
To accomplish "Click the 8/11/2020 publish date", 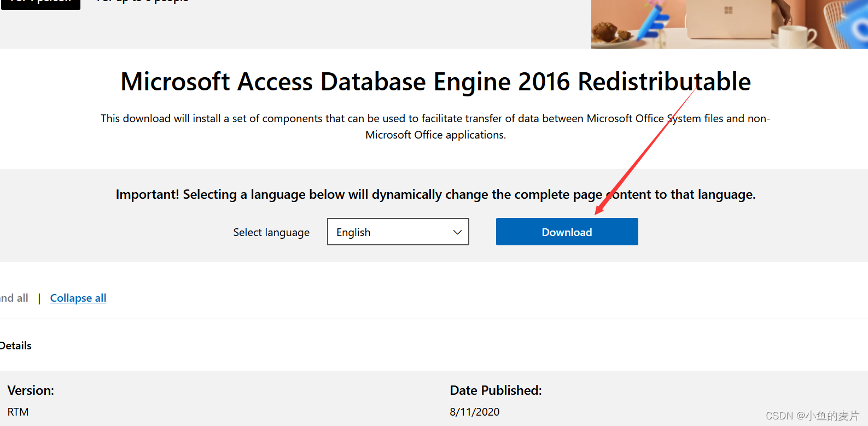I will 474,411.
